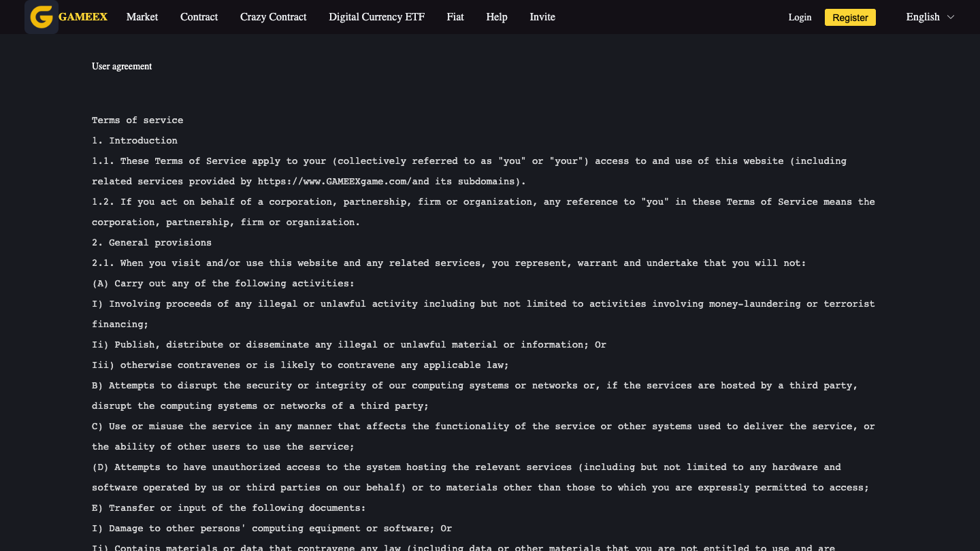Screen dimensions: 980x551
Task: Go to the Contract section
Action: coord(199,17)
